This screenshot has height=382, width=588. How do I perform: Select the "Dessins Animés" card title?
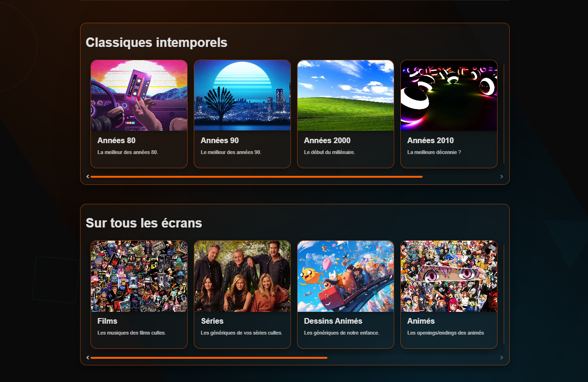pos(333,321)
